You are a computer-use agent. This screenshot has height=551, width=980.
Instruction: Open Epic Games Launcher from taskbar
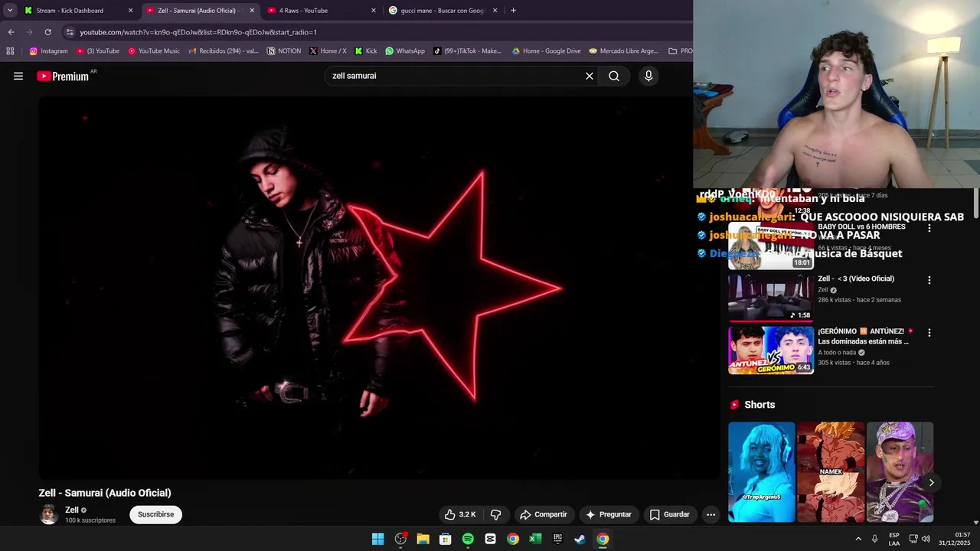557,539
